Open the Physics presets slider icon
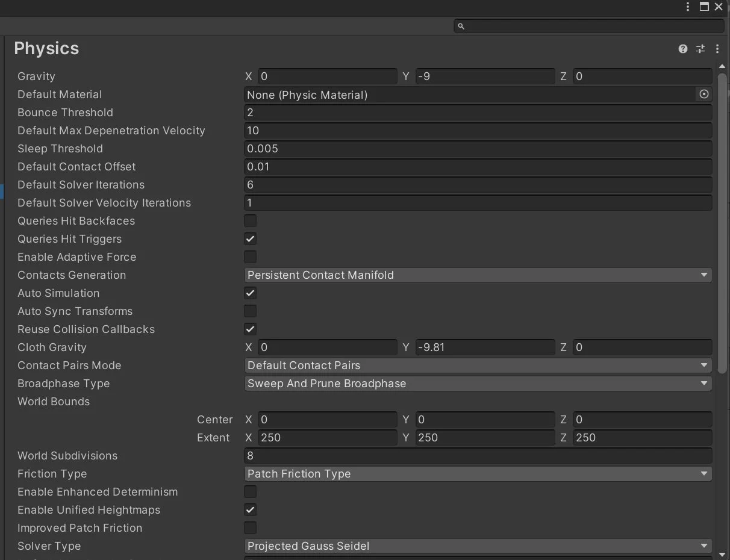 [x=700, y=49]
